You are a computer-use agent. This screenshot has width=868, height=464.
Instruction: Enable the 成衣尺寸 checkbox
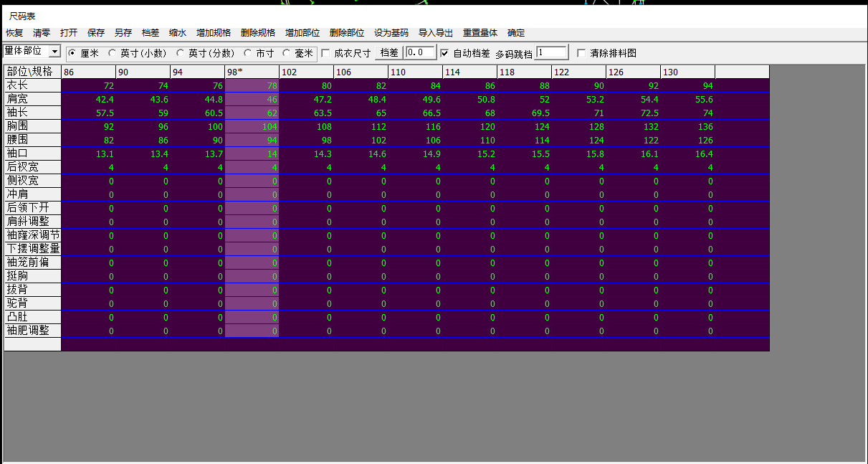(x=325, y=53)
